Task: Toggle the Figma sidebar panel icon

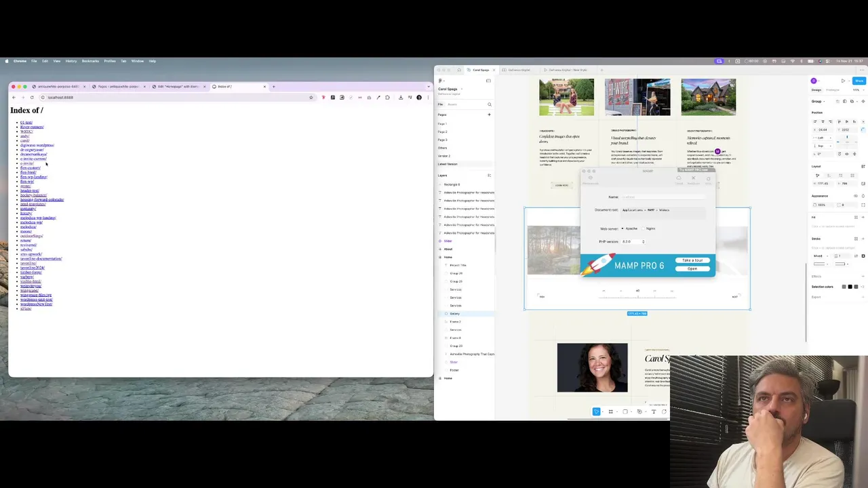Action: tap(488, 81)
